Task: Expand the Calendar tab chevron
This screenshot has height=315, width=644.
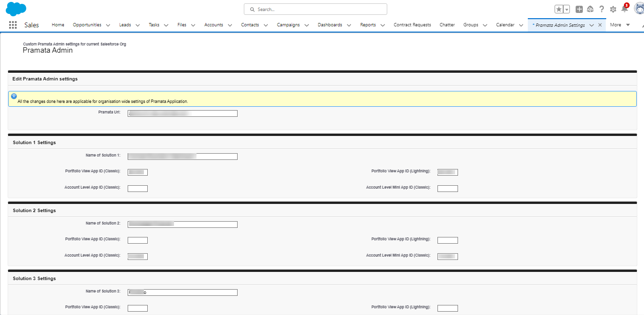Action: pos(521,25)
